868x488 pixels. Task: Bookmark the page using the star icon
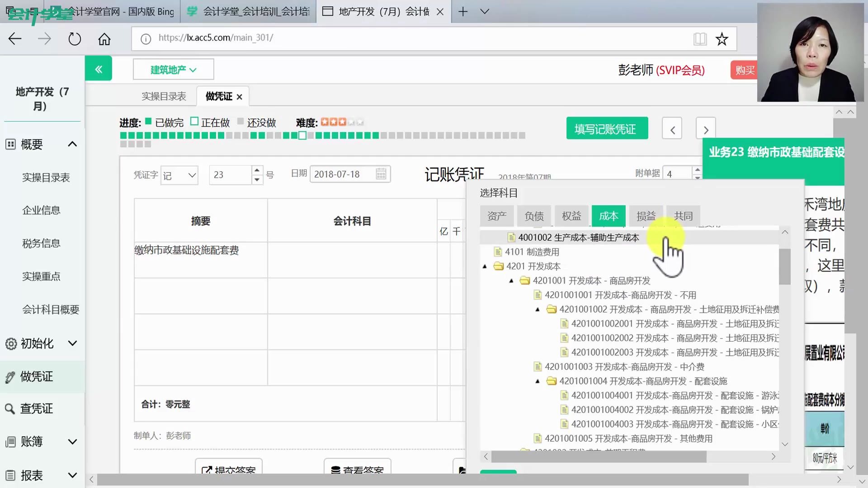722,39
